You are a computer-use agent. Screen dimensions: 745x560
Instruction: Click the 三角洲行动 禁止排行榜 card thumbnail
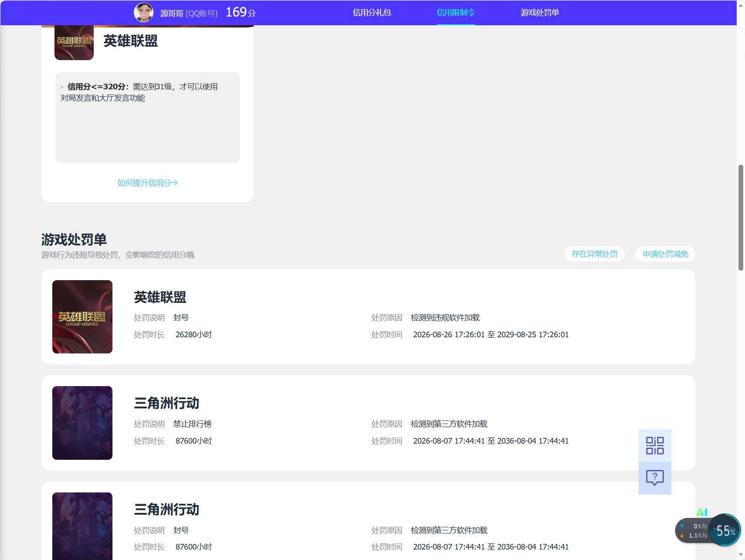[82, 423]
